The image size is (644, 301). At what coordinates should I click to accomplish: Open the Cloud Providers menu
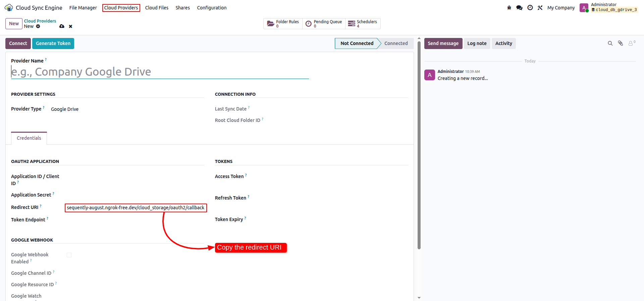(x=121, y=8)
